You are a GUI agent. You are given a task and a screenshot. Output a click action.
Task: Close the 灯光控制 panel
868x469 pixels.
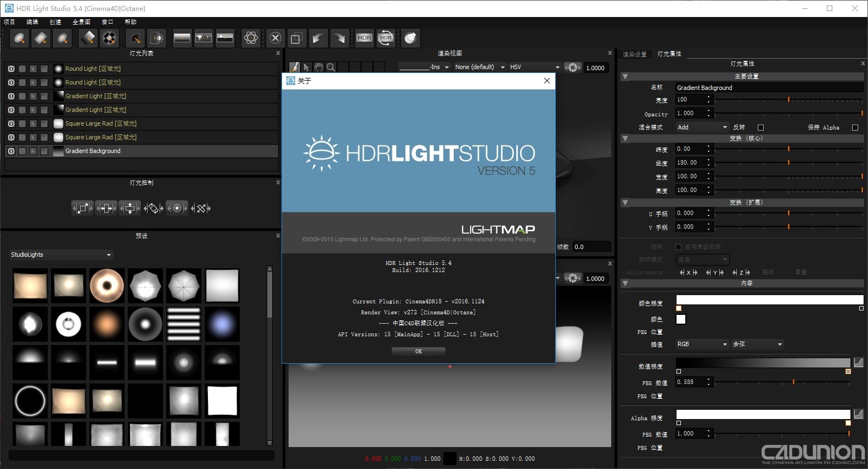tap(278, 182)
